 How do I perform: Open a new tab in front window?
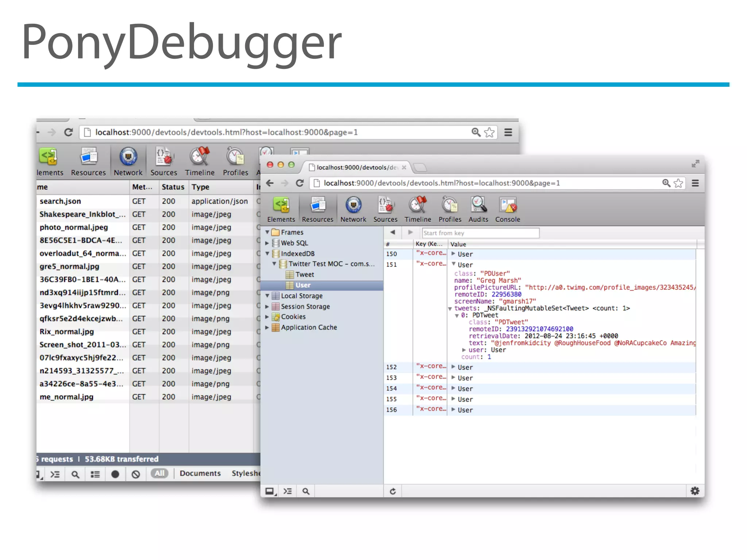pyautogui.click(x=420, y=167)
